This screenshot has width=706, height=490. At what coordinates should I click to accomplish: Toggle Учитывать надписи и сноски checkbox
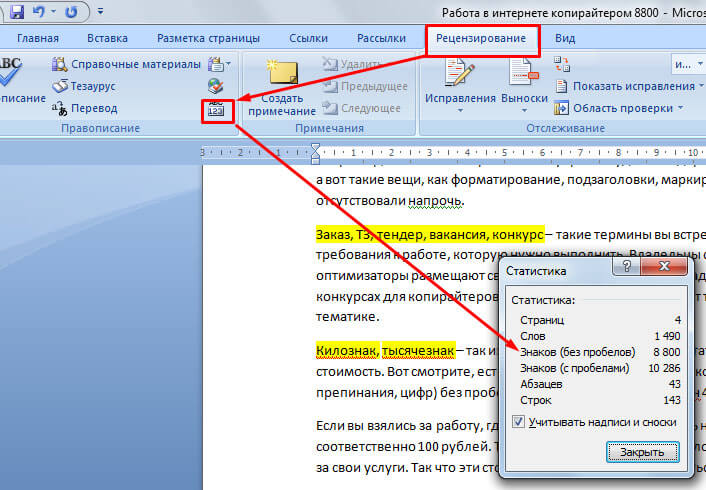click(x=517, y=422)
